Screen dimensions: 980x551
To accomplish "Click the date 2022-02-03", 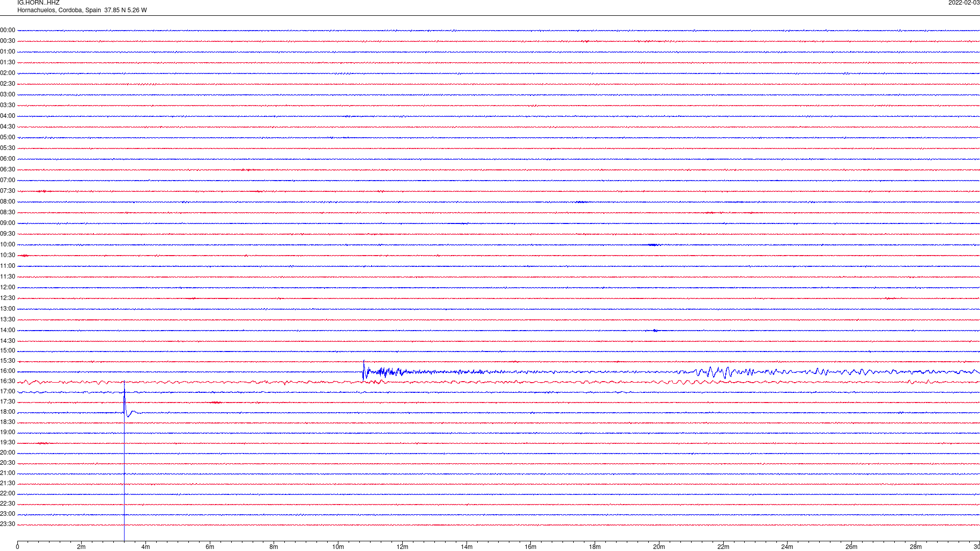I will pyautogui.click(x=964, y=3).
